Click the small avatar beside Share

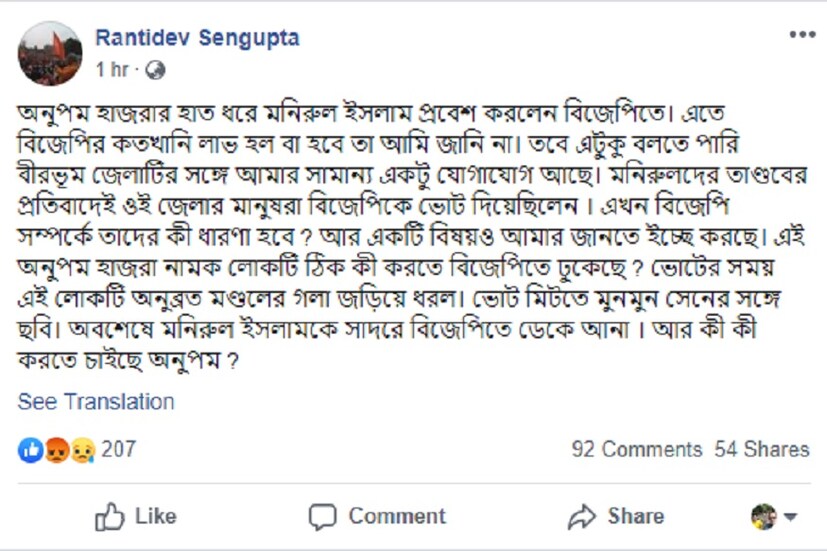coord(764,517)
